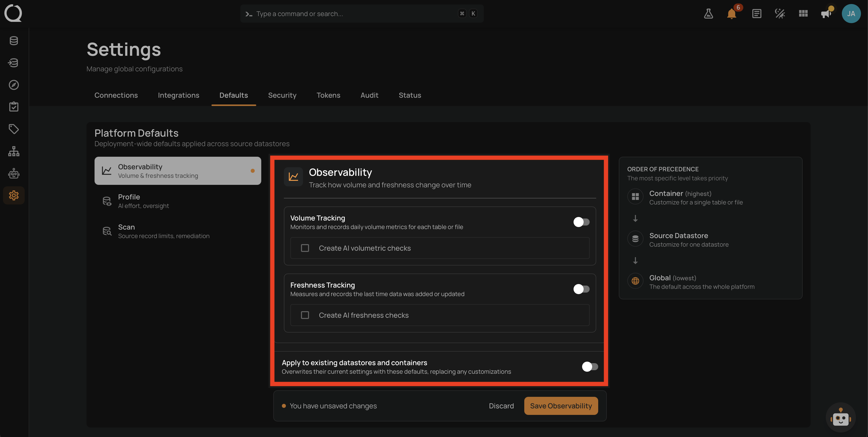Image resolution: width=868 pixels, height=437 pixels.
Task: Open the hierarchy tree icon in sidebar
Action: (14, 151)
